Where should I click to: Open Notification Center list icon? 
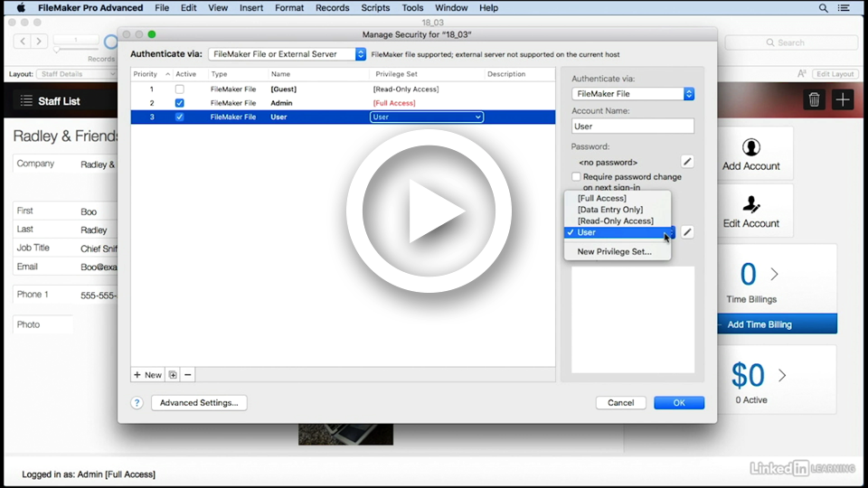(x=844, y=8)
